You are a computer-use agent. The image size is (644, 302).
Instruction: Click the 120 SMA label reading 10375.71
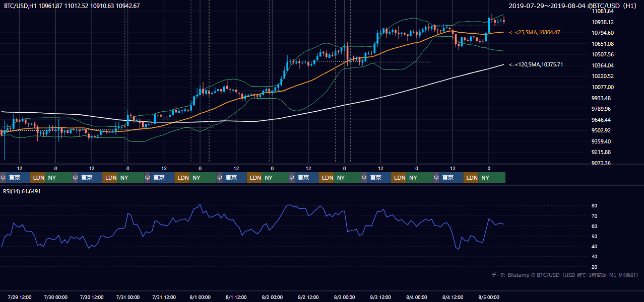coord(536,64)
